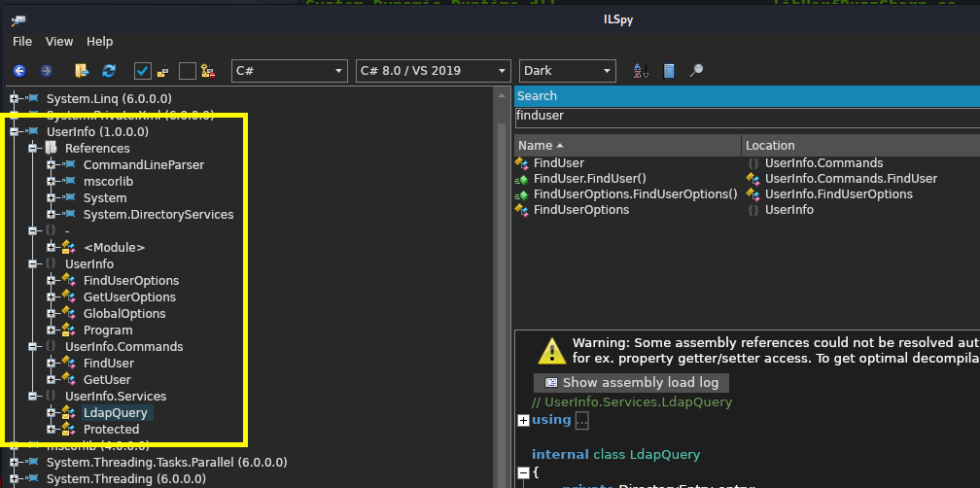Expand the FindUserOptions tree node

tap(52, 281)
